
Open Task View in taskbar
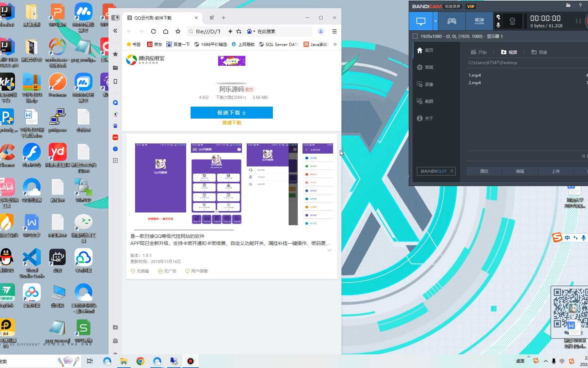click(x=90, y=361)
